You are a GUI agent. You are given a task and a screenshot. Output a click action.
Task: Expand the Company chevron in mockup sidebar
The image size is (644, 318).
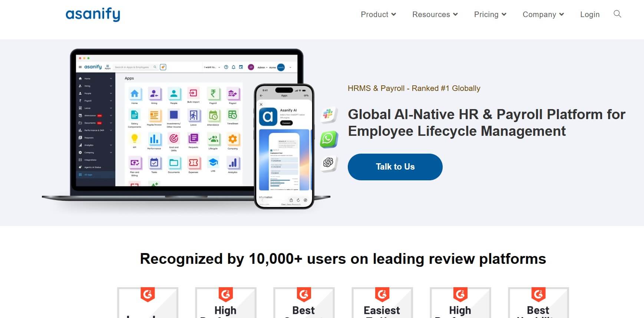(x=111, y=153)
